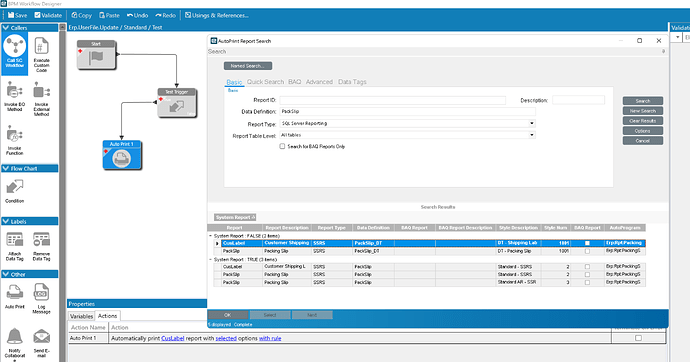Toggle the checkbox in Auto Print 1 action row
The image size is (690, 362).
(638, 338)
